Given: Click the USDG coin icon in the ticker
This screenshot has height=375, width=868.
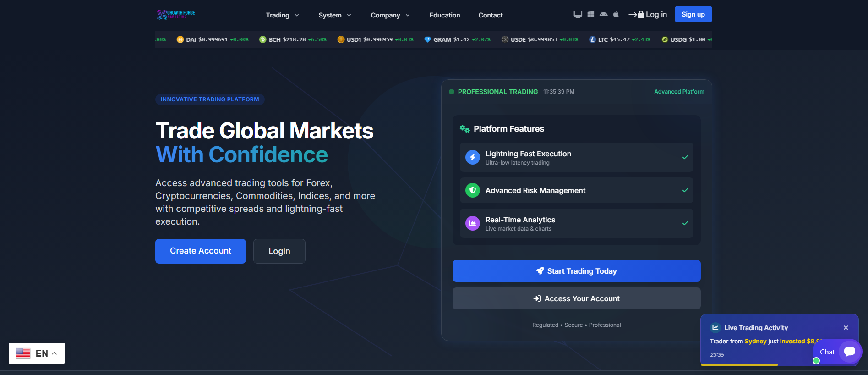Looking at the screenshot, I should 665,39.
